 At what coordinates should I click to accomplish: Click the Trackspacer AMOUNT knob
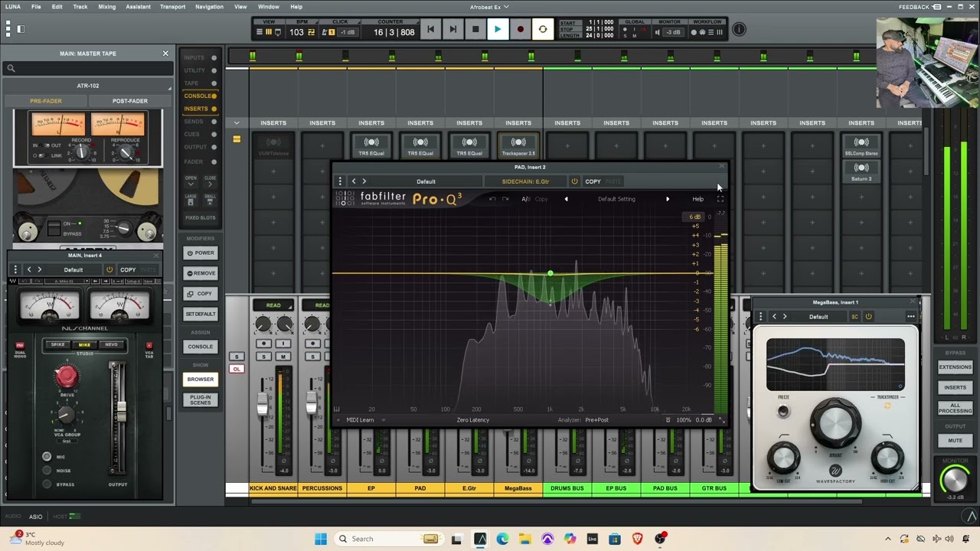835,422
